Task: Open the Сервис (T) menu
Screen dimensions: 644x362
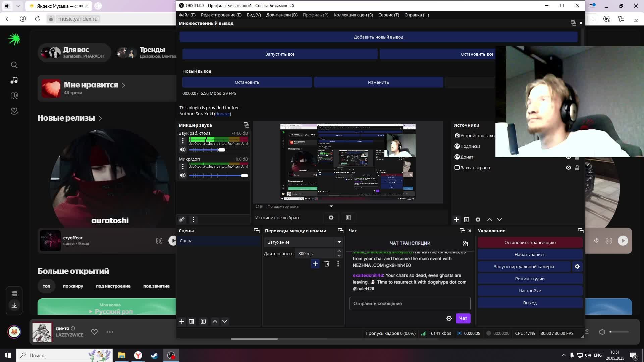Action: click(388, 15)
